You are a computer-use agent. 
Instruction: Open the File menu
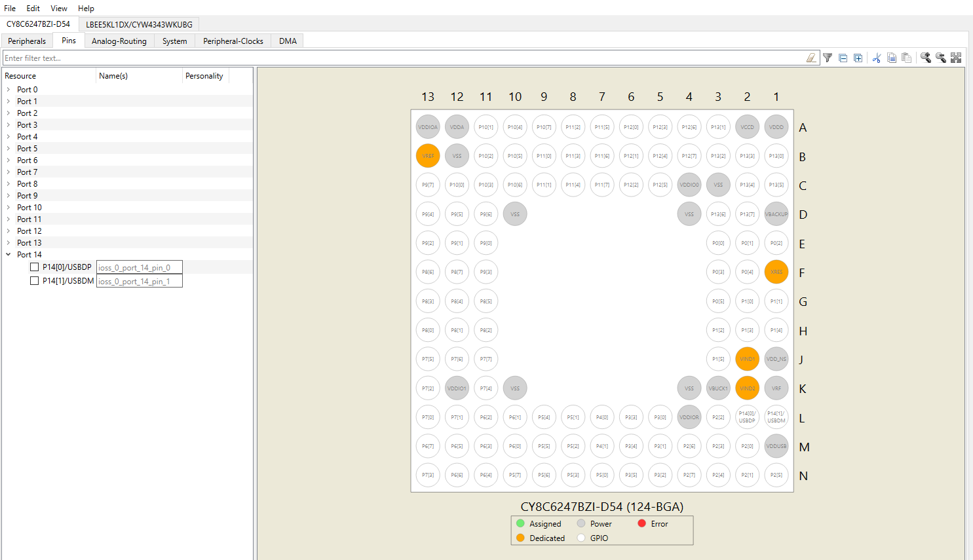[10, 9]
